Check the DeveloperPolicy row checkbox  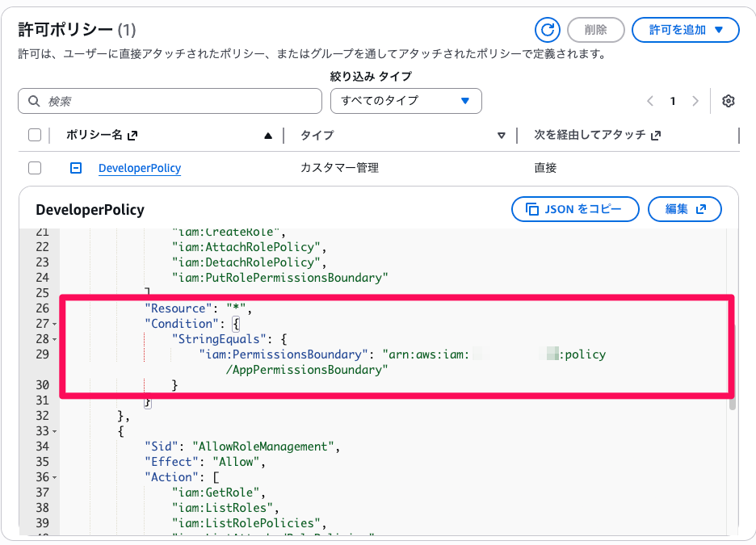point(35,168)
